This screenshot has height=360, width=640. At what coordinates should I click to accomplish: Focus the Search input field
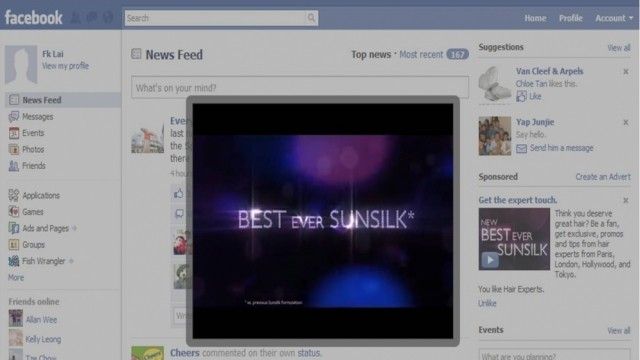click(x=216, y=18)
